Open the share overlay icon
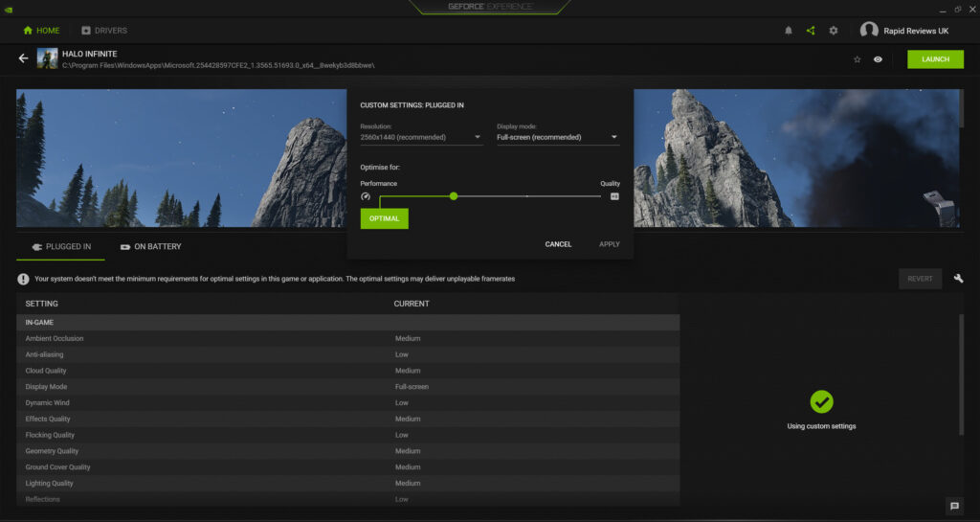The height and width of the screenshot is (522, 980). (811, 31)
